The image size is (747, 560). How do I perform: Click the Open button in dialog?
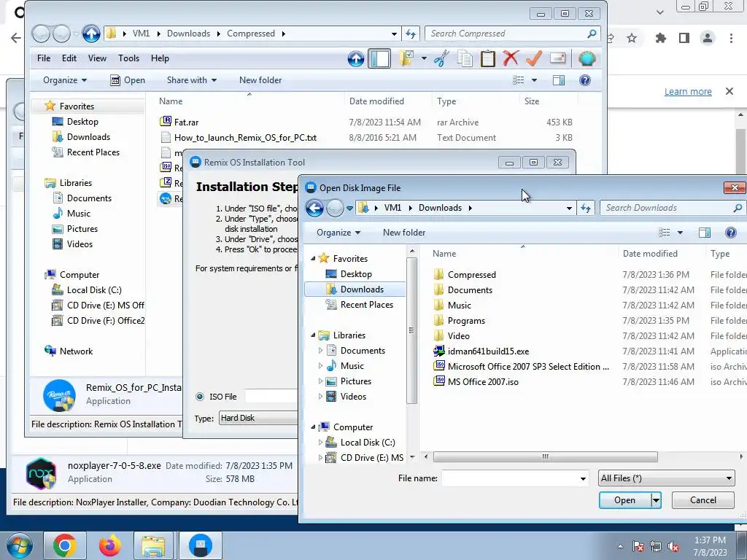pos(624,500)
